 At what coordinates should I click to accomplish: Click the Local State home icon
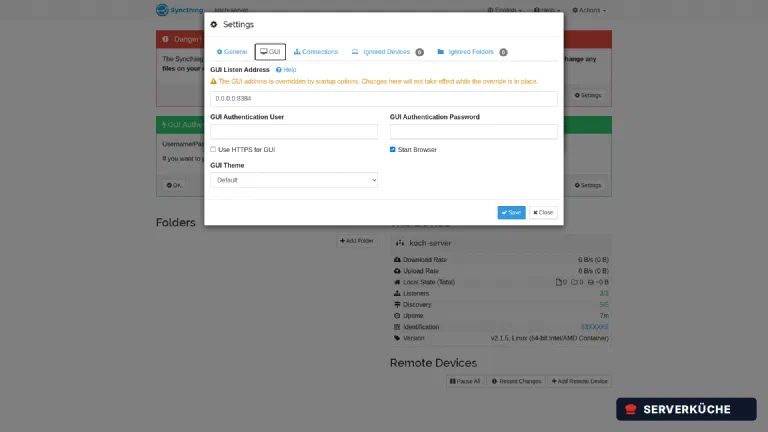coord(397,282)
